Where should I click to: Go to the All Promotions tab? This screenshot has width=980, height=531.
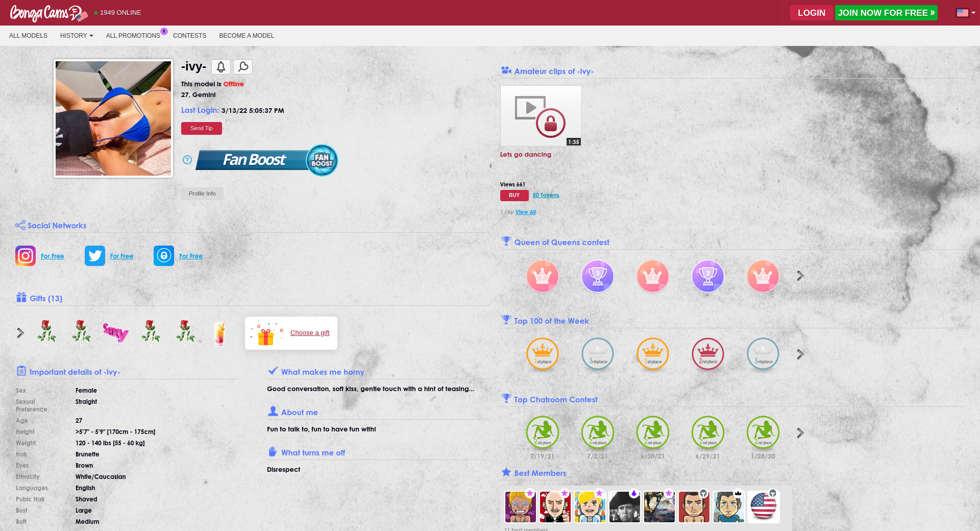(x=133, y=36)
